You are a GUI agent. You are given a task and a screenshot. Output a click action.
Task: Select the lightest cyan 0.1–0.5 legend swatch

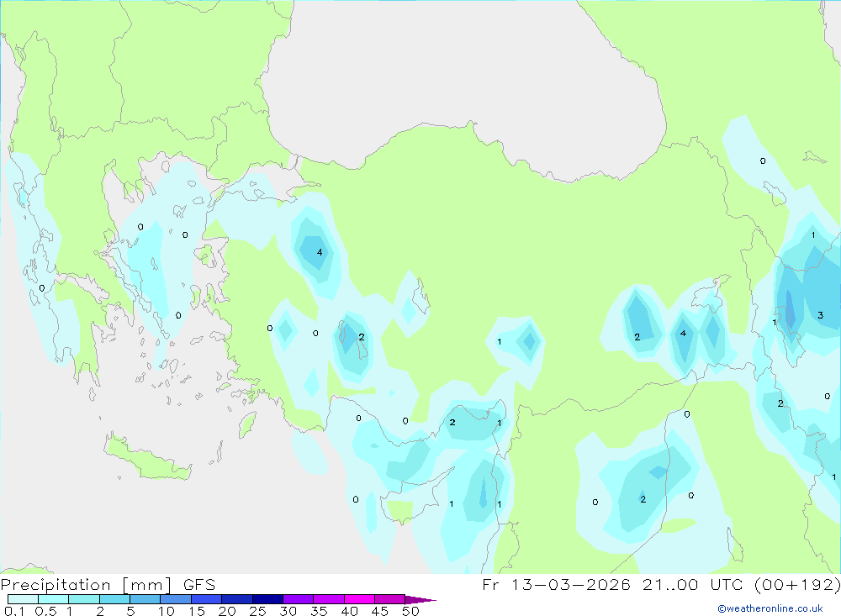23,599
